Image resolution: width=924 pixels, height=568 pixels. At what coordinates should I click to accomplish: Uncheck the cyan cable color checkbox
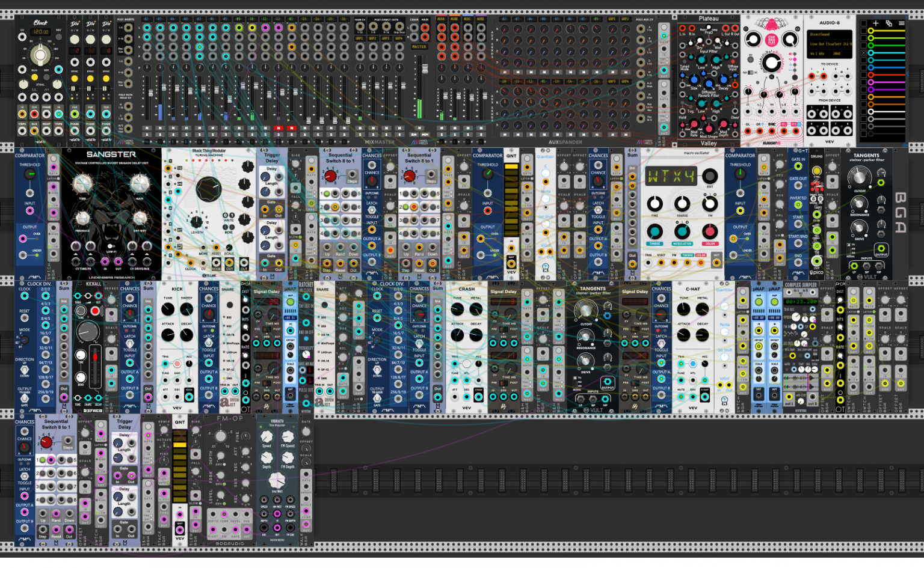(864, 53)
